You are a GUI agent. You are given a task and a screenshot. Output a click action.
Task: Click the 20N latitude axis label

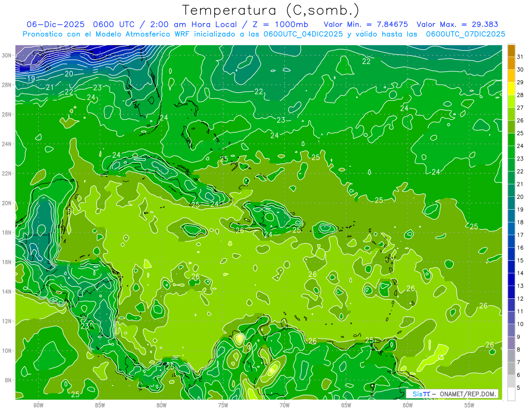(x=7, y=203)
